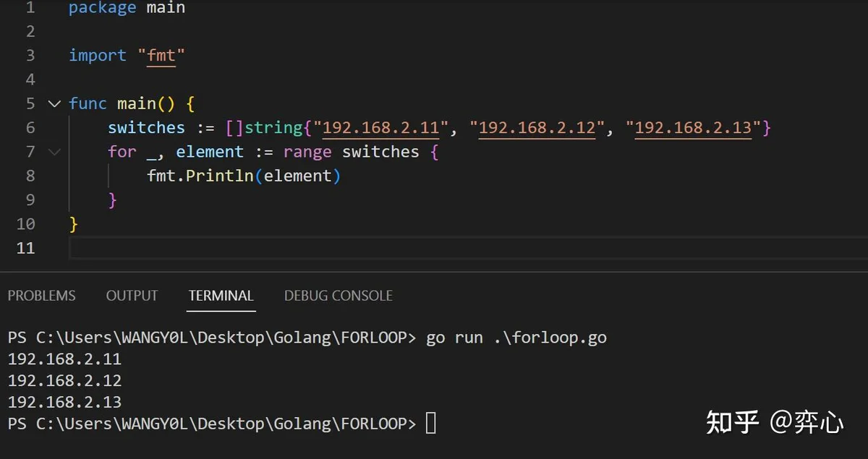Click line number 1 in the gutter

[x=29, y=8]
